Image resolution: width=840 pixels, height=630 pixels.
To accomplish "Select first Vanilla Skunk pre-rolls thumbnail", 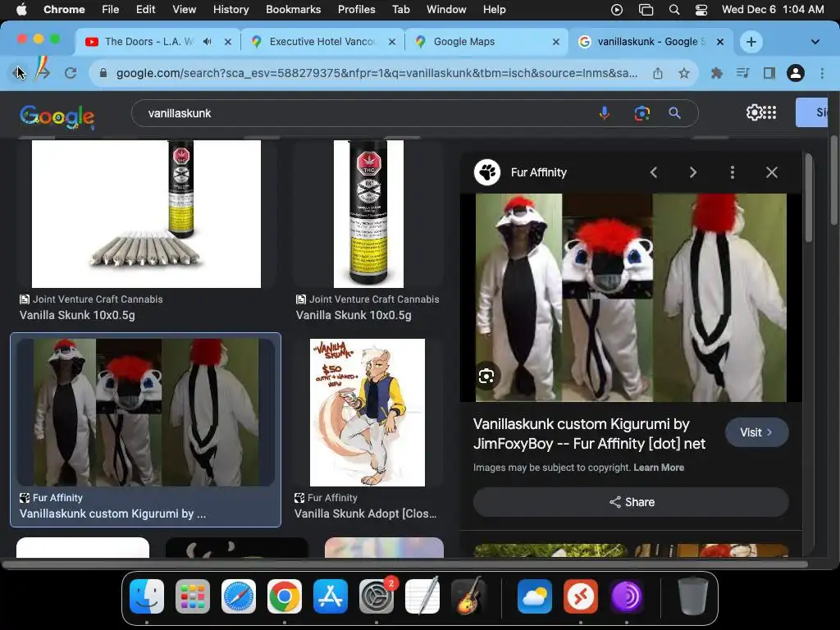I will (146, 214).
